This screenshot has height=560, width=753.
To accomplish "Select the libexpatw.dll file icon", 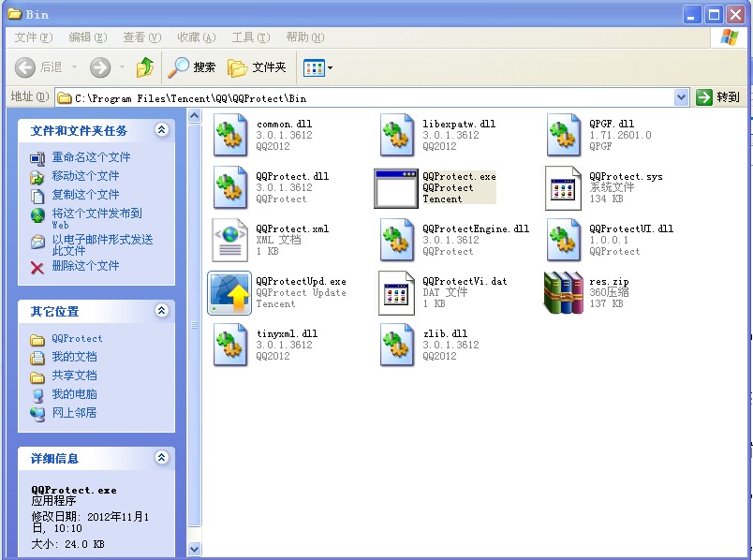I will coord(397,135).
